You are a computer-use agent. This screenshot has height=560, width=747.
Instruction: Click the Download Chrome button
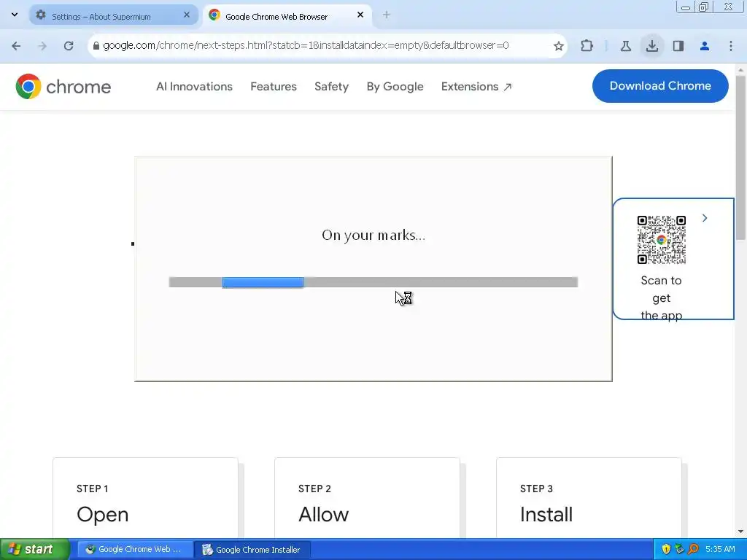[x=660, y=86]
